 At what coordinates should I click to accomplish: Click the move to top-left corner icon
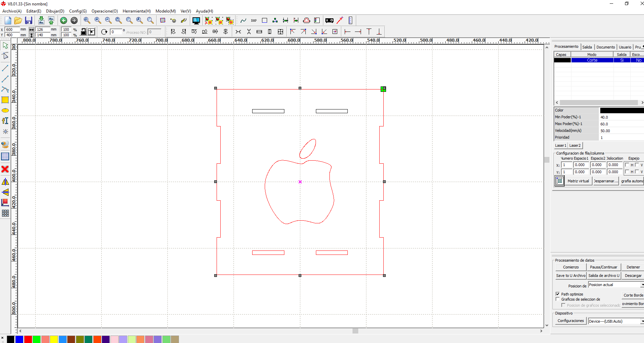[x=293, y=32]
